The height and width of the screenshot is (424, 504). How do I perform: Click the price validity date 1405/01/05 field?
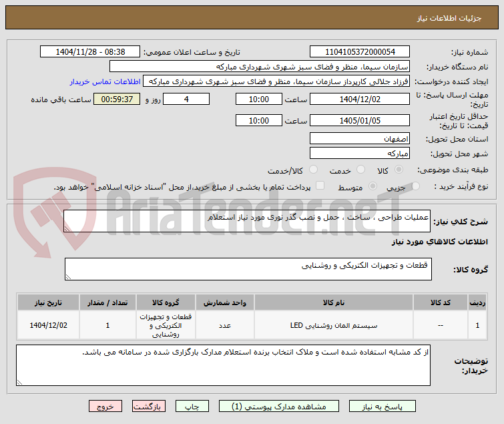pyautogui.click(x=360, y=120)
